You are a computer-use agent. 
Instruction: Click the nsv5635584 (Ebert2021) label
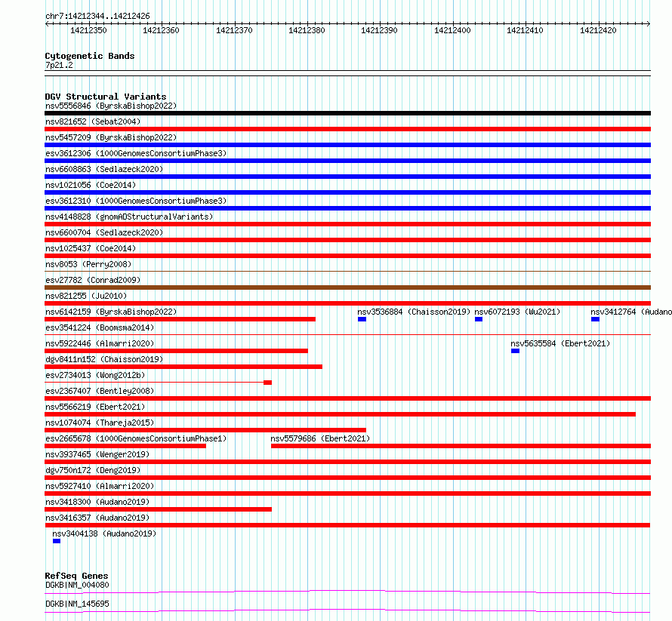(560, 343)
